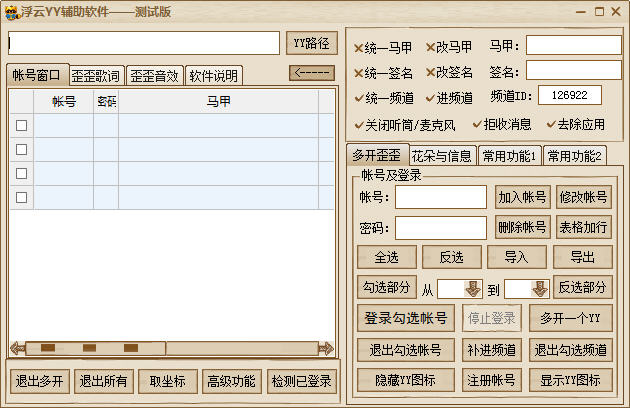The width and height of the screenshot is (630, 408).
Task: Click the app logo icon in title bar
Action: pos(11,11)
